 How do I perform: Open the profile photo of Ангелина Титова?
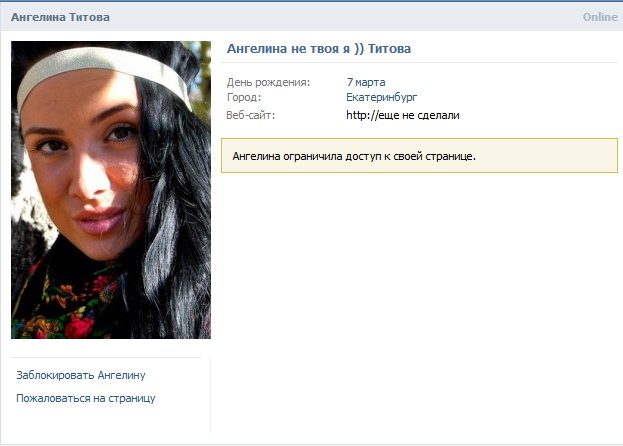[111, 190]
